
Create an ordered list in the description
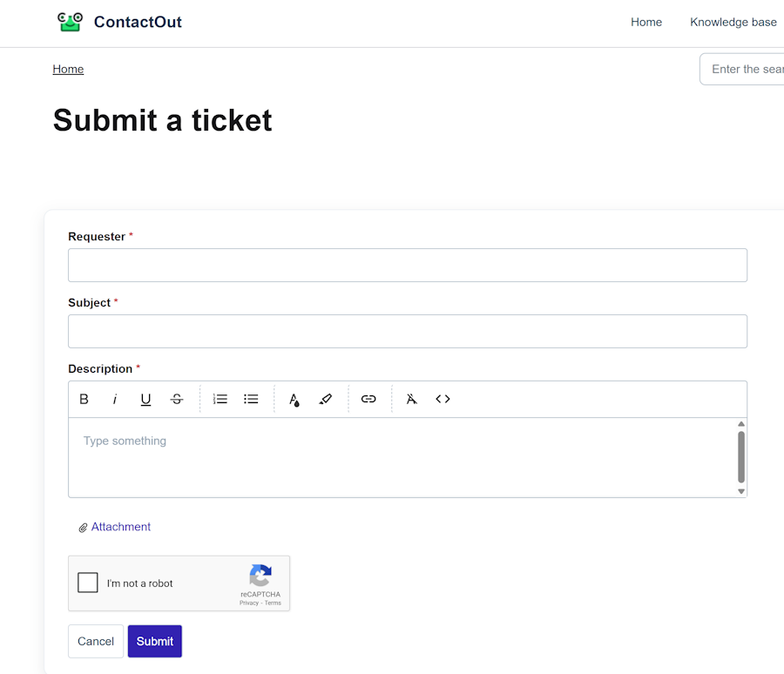(220, 399)
